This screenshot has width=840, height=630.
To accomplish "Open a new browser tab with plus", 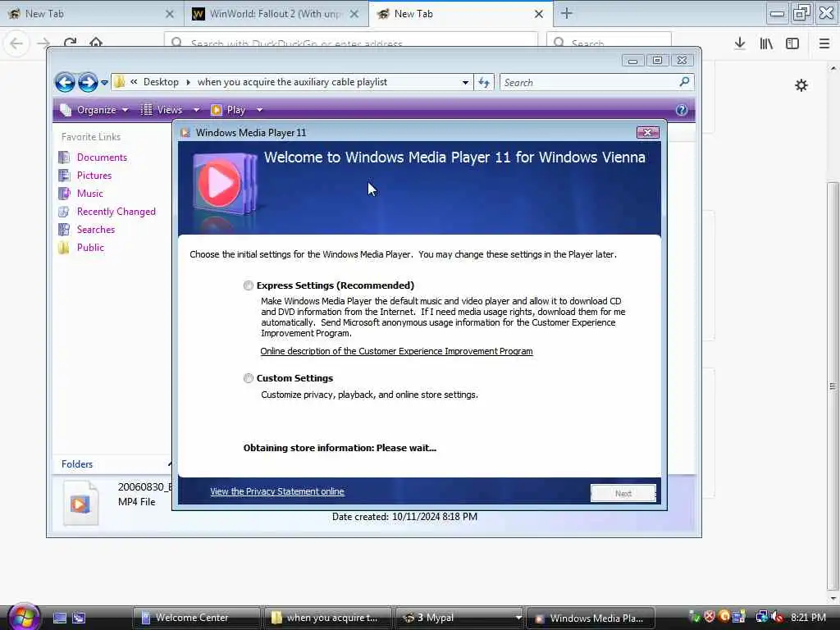I will [566, 14].
